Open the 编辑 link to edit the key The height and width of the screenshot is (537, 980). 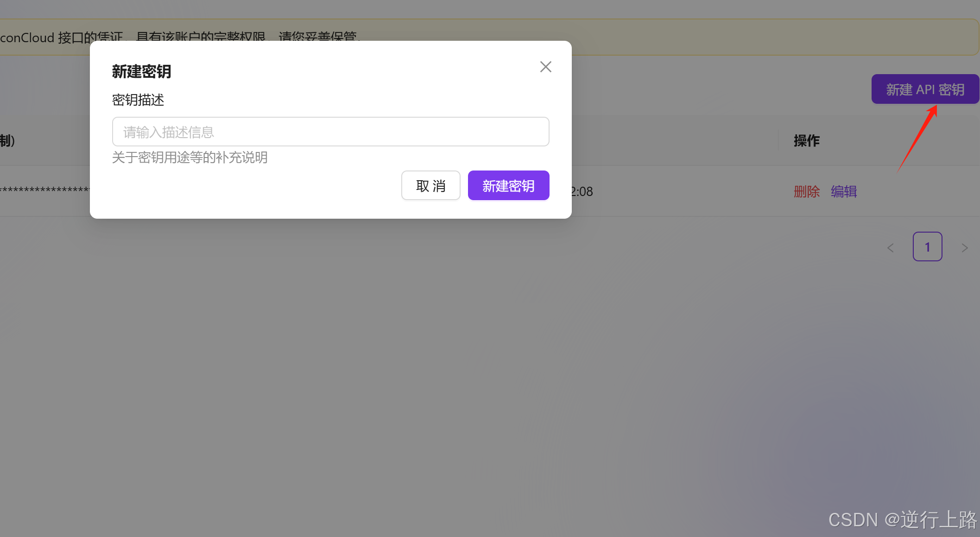coord(843,191)
